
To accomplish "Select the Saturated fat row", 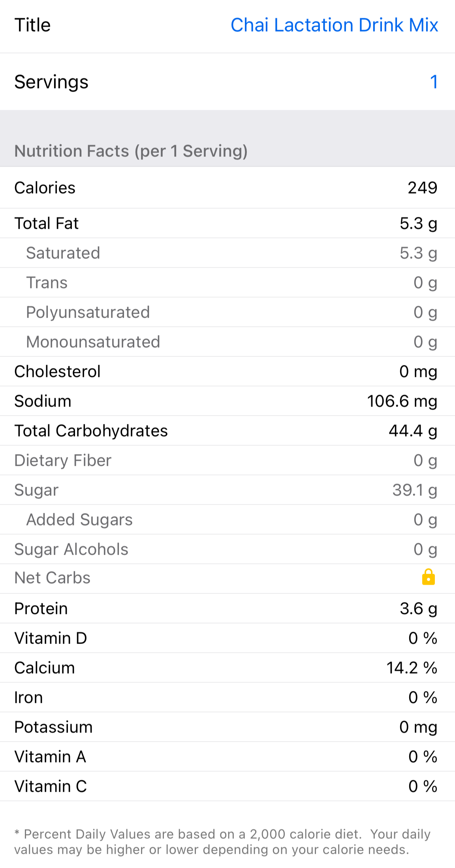I will click(227, 253).
